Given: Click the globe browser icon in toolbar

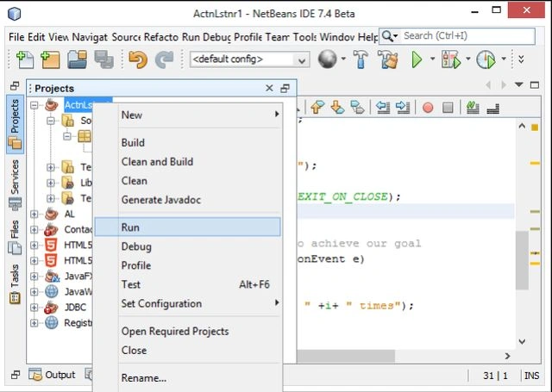Looking at the screenshot, I should [x=327, y=59].
